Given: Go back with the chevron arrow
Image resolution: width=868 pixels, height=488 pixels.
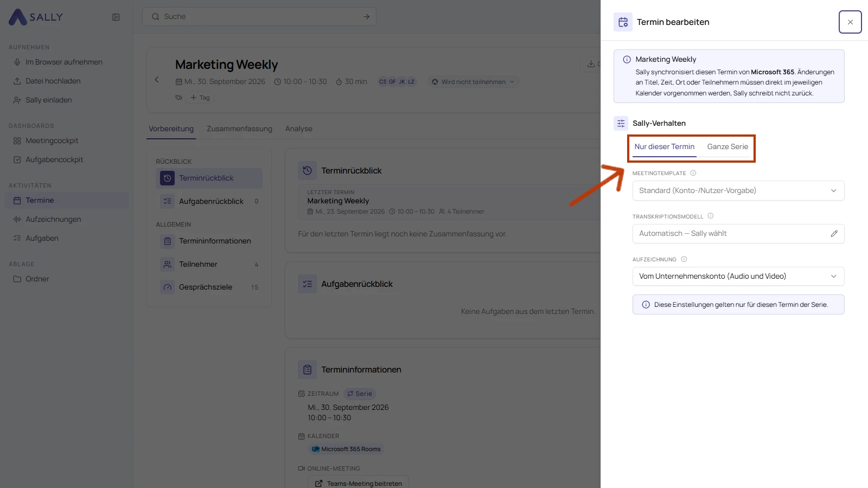Looking at the screenshot, I should (157, 80).
